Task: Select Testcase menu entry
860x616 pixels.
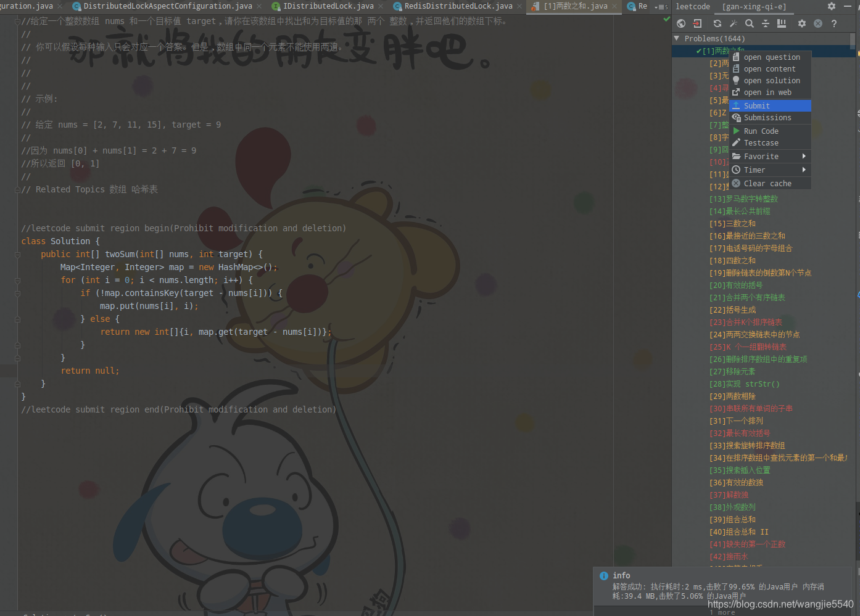Action: (x=771, y=143)
